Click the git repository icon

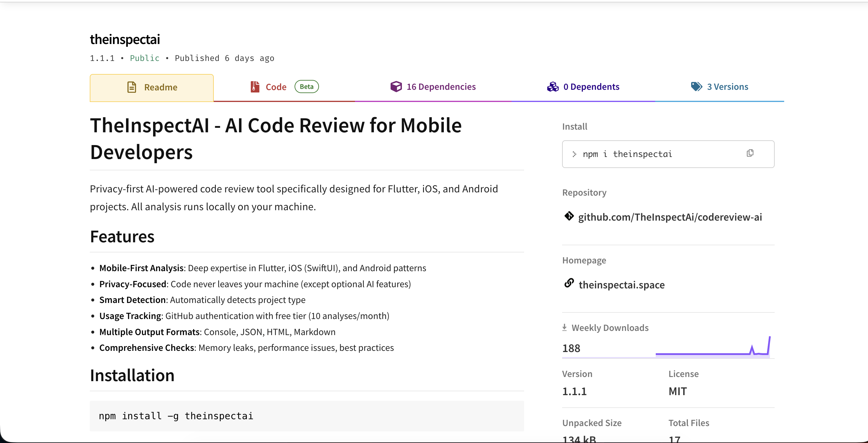(569, 216)
